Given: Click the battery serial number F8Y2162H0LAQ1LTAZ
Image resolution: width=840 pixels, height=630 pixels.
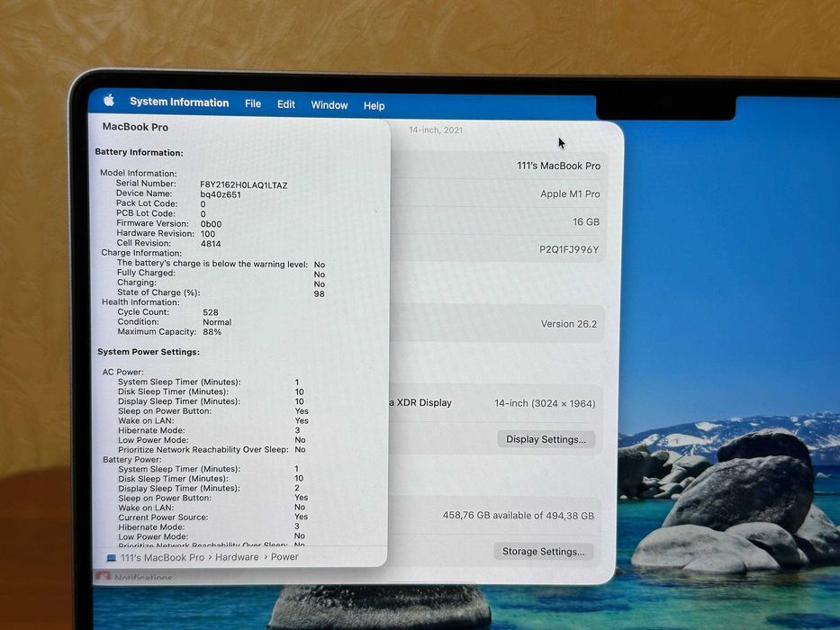Looking at the screenshot, I should 244,185.
